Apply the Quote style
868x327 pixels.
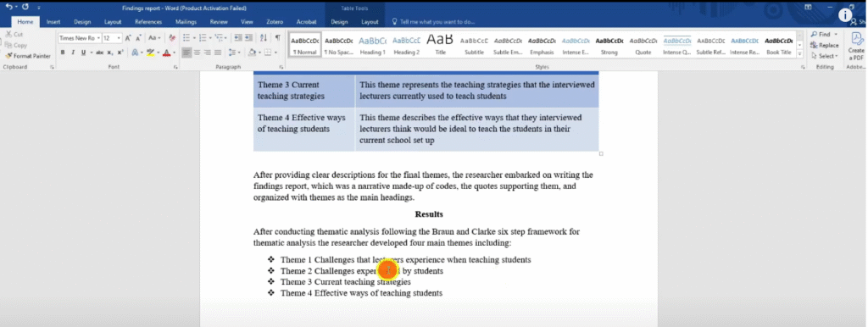(x=643, y=46)
